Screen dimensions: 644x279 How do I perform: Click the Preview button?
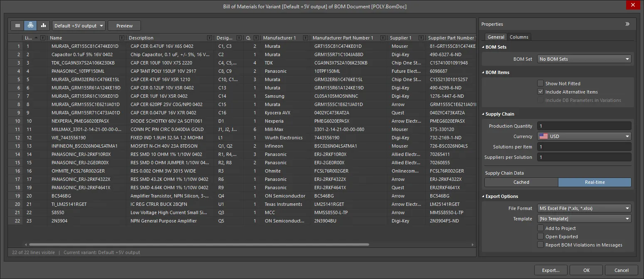click(x=124, y=26)
